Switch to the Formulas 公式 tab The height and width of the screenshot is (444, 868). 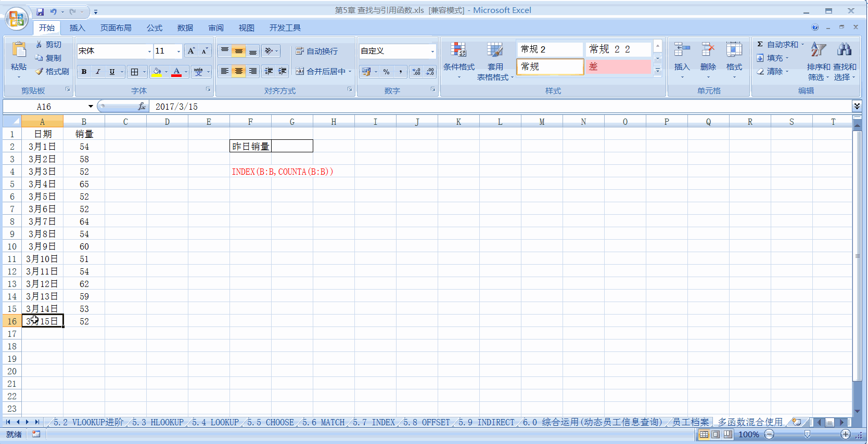[154, 28]
